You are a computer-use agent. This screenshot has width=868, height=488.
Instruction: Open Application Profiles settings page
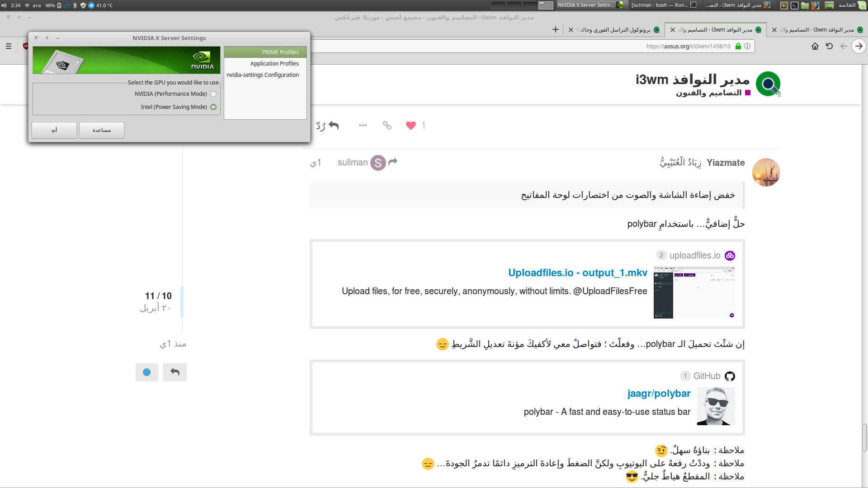coord(274,64)
